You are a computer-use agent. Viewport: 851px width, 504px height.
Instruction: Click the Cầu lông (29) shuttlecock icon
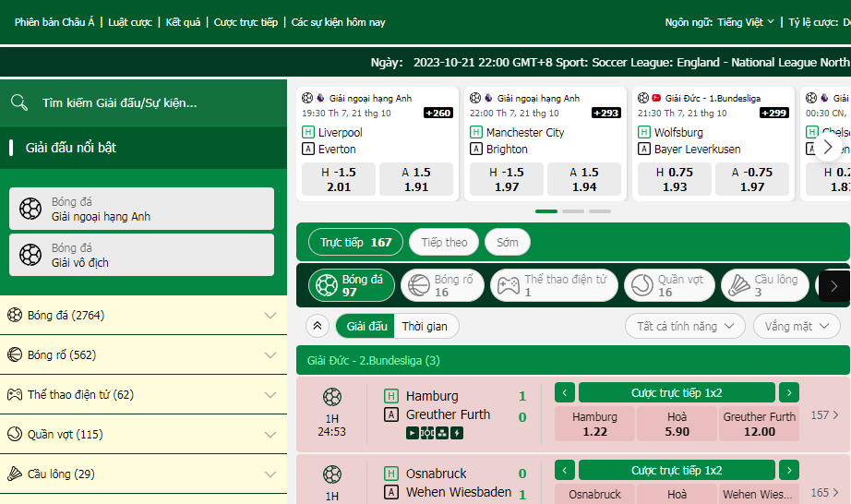(x=15, y=474)
